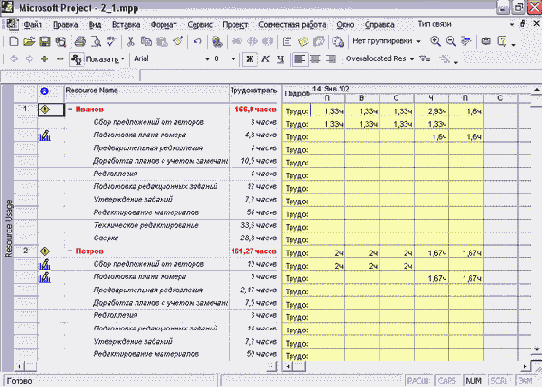Toggle underline formatting button
The height and width of the screenshot is (387, 542).
coord(281,59)
